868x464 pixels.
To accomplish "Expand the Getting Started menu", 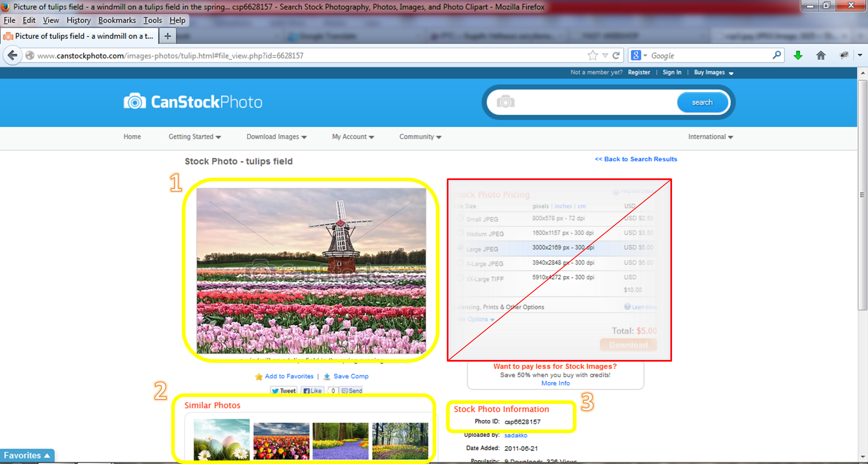I will [195, 137].
